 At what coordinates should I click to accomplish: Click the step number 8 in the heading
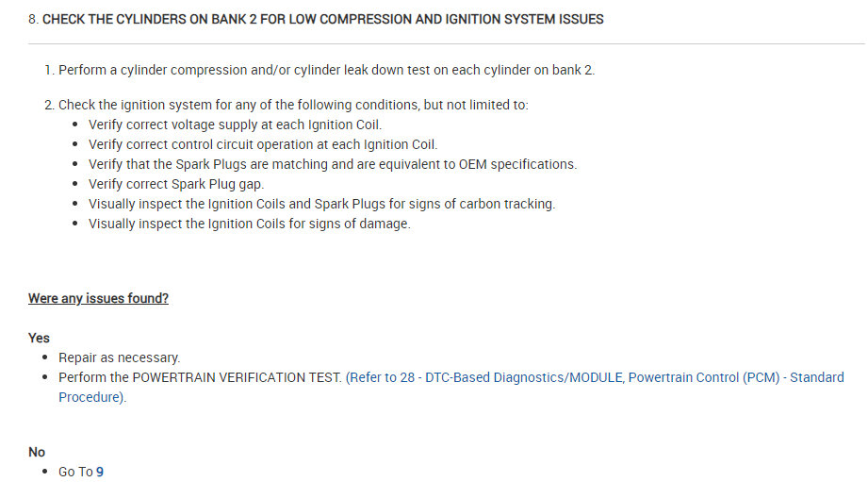(32, 19)
